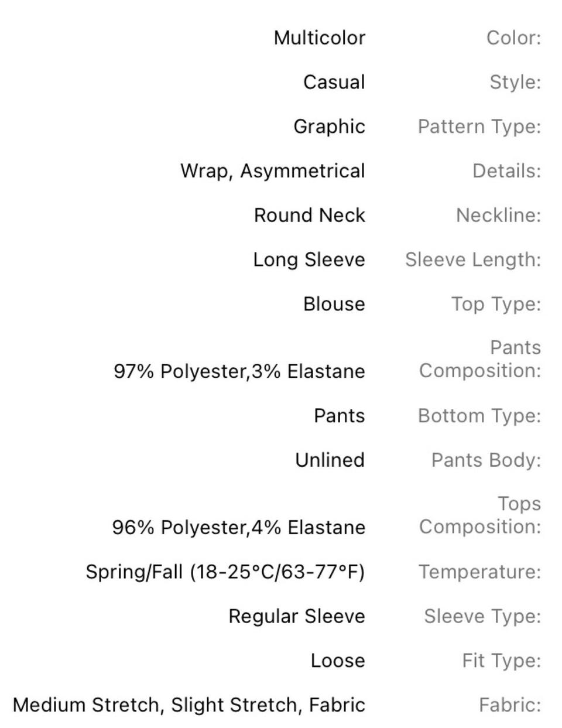The width and height of the screenshot is (562, 728).
Task: Click the Multicolor color value
Action: [319, 38]
